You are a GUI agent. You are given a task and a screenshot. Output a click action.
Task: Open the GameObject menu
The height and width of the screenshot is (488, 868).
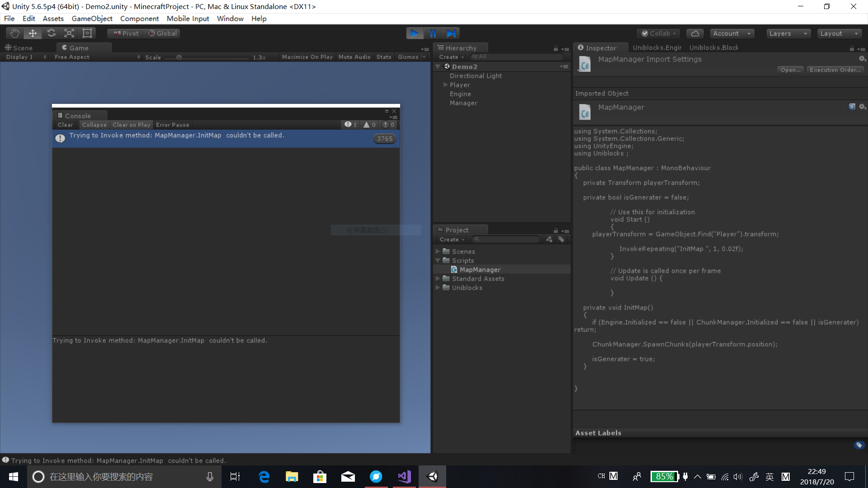tap(92, 19)
